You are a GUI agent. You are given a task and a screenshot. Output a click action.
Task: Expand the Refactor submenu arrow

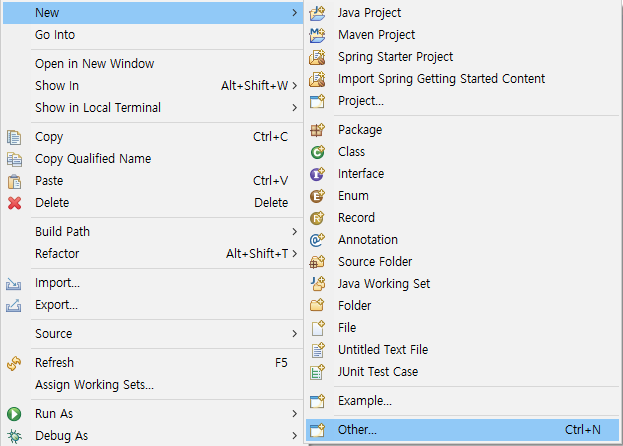point(294,253)
